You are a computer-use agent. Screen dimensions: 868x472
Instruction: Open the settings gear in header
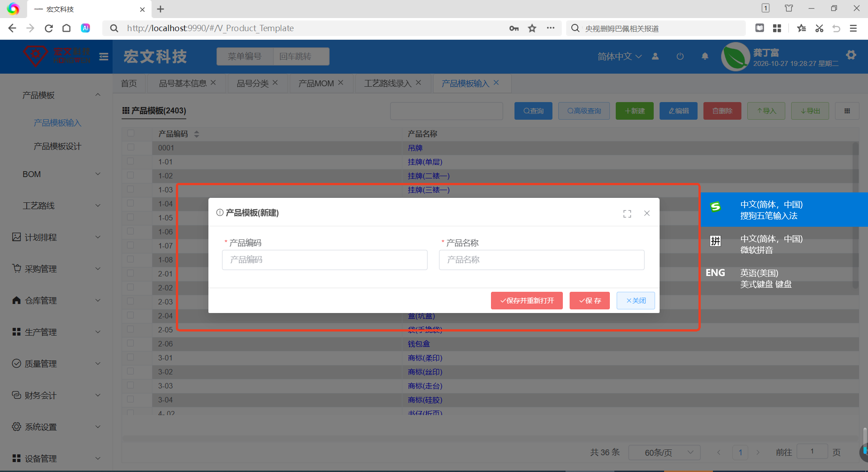point(851,55)
